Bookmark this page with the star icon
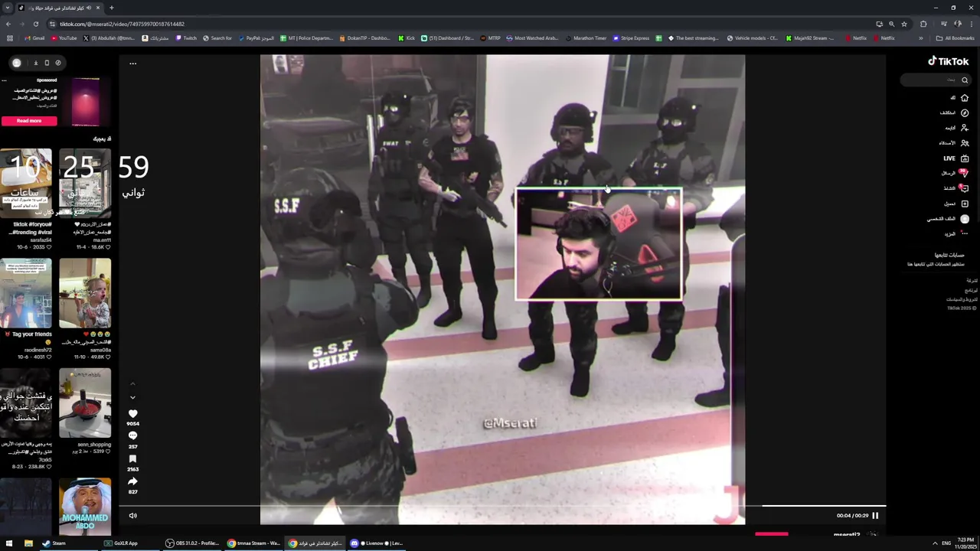Screen dimensions: 980x551 pos(904,24)
